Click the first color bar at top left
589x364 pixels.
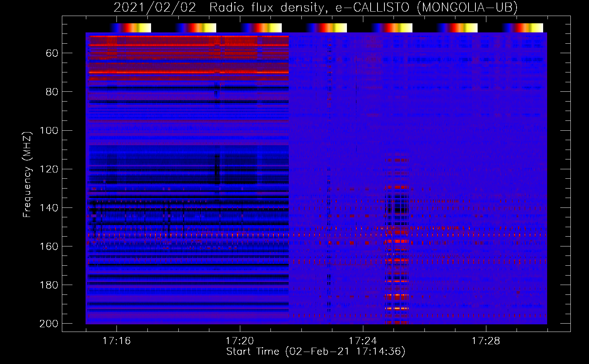(x=131, y=28)
